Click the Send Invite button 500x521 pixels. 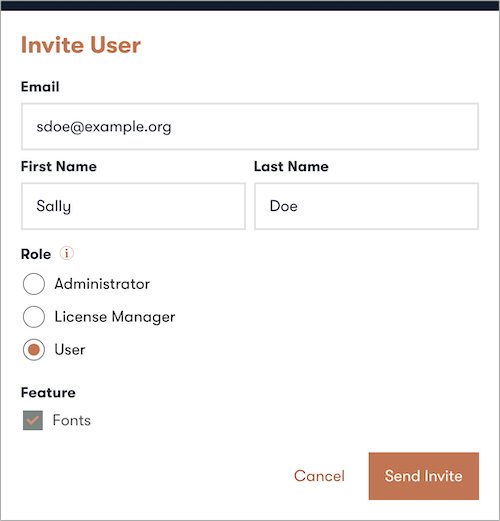point(424,476)
